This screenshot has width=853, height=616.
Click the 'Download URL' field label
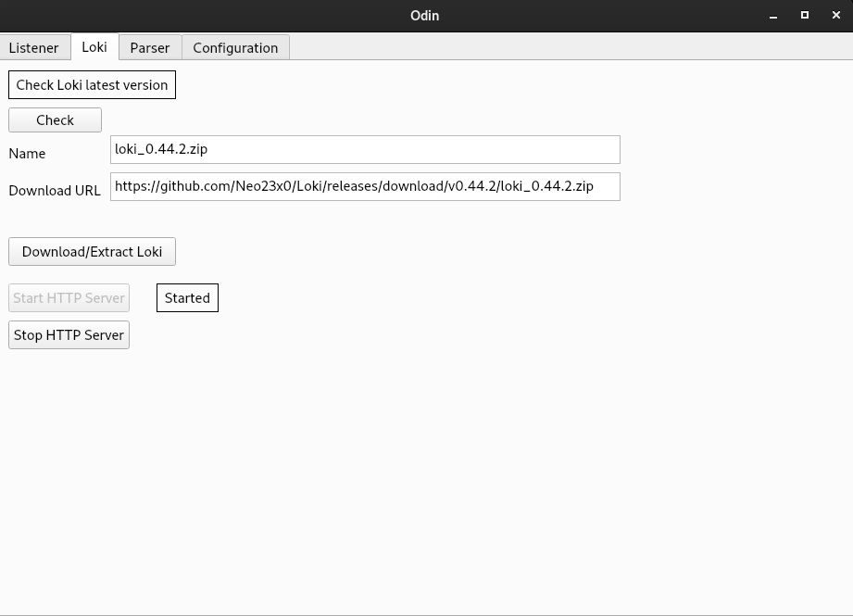(55, 191)
